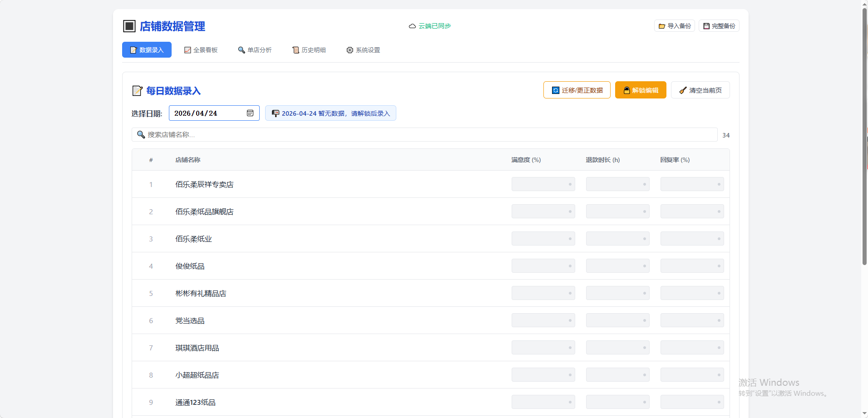The image size is (868, 418).
Task: Click the floppy disk icon on 完整备份
Action: 706,26
